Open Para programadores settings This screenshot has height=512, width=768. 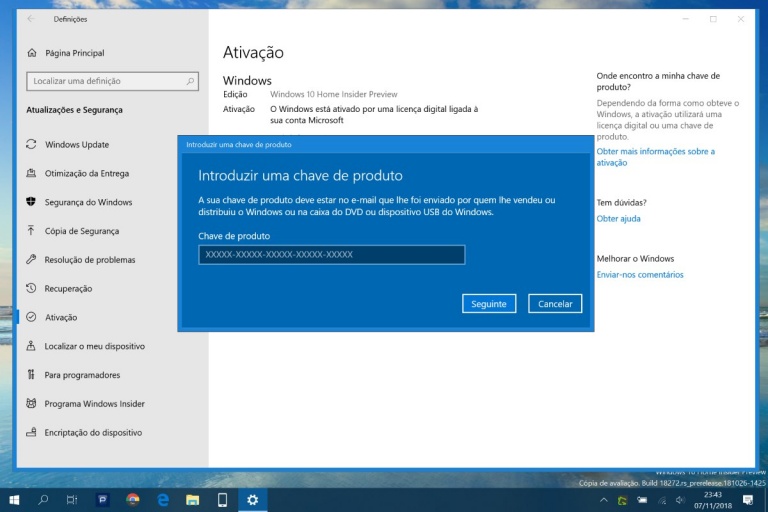pos(82,375)
